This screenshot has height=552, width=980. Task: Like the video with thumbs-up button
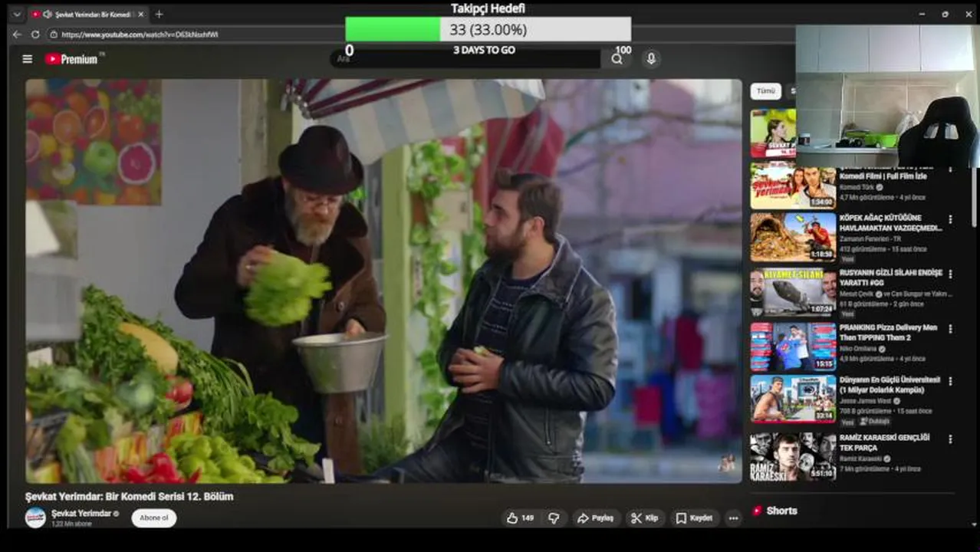[519, 518]
